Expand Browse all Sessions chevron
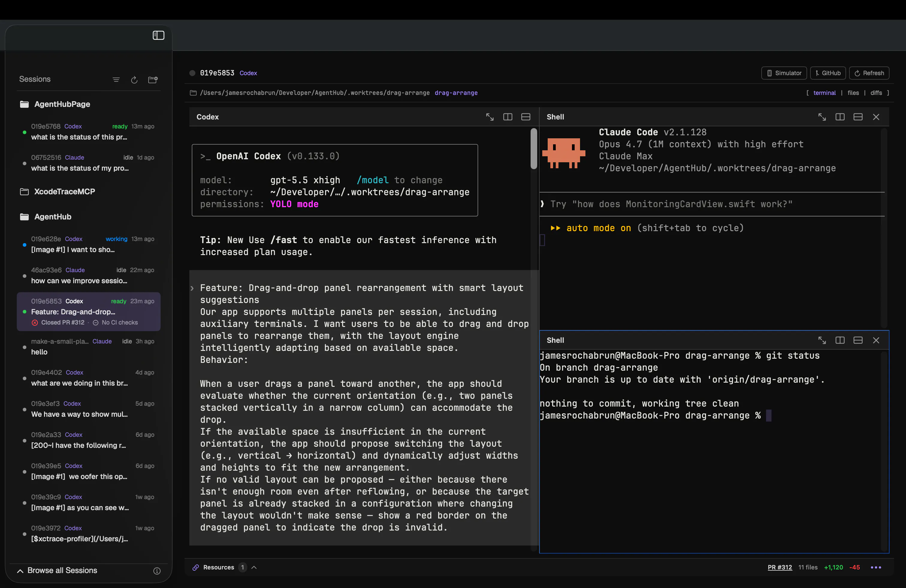 coord(20,571)
